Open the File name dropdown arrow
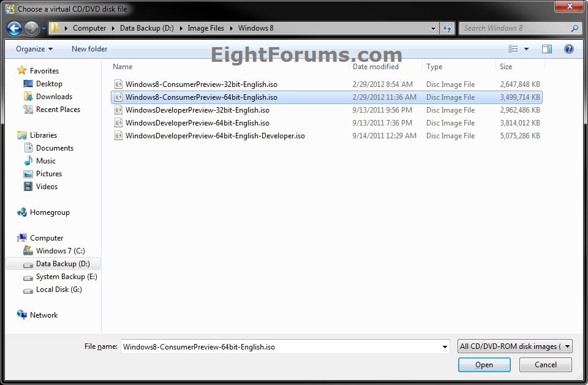This screenshot has width=588, height=385. 445,347
